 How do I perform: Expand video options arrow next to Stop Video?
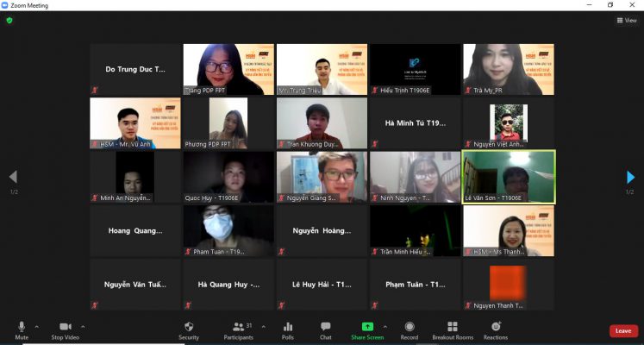tap(83, 327)
